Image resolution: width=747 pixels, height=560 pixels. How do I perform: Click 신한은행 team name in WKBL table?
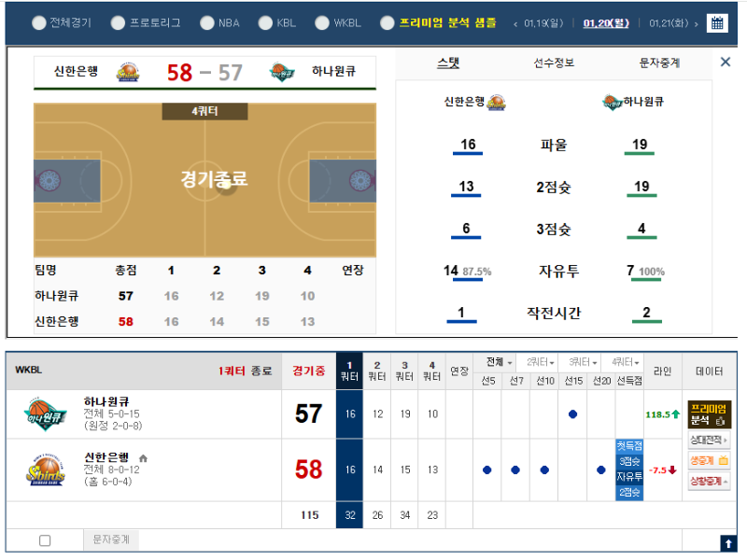tap(106, 457)
